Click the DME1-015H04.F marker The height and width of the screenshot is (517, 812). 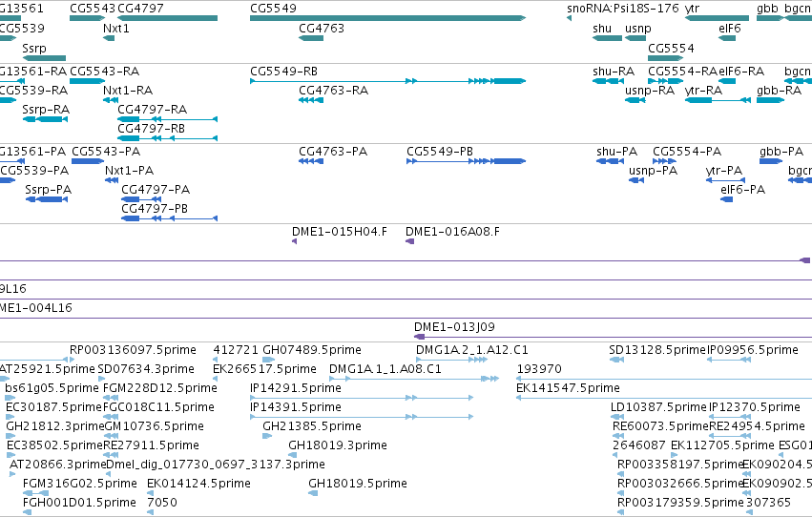tap(294, 241)
